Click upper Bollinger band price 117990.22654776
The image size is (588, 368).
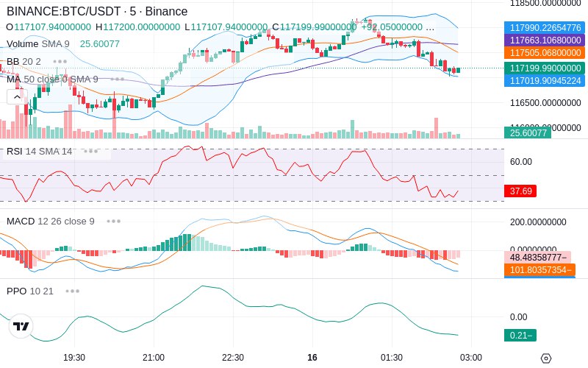545,28
